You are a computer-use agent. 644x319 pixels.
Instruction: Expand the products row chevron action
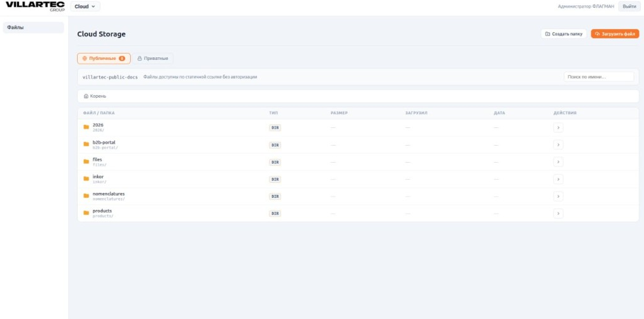[x=558, y=214]
